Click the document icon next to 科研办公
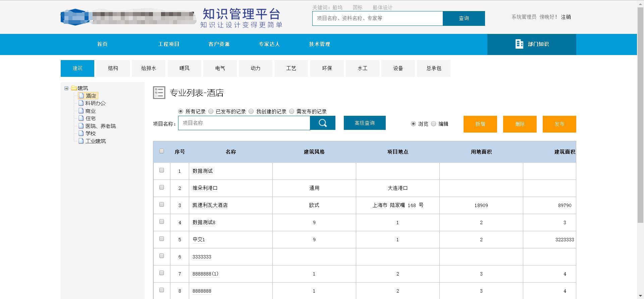 pos(81,103)
